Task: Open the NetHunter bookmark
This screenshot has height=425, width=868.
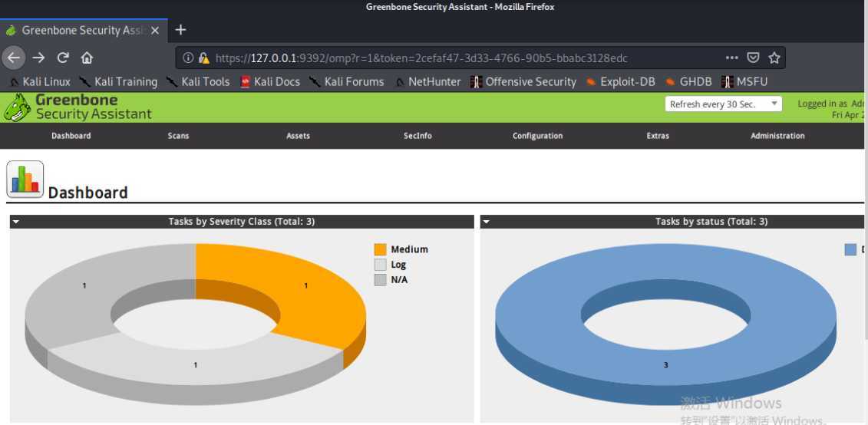Action: click(x=427, y=82)
